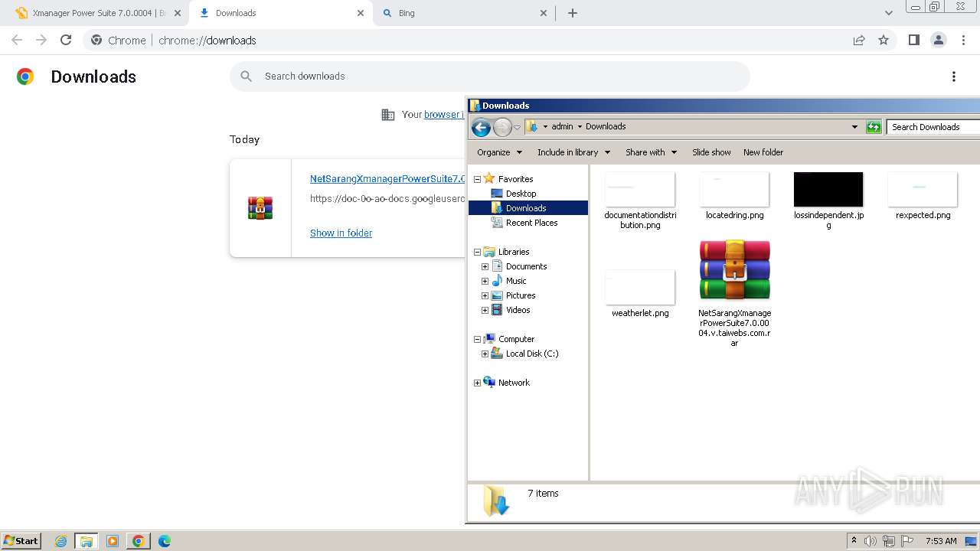Viewport: 980px width, 551px height.
Task: Open tab search dropdown arrow
Action: click(x=889, y=13)
